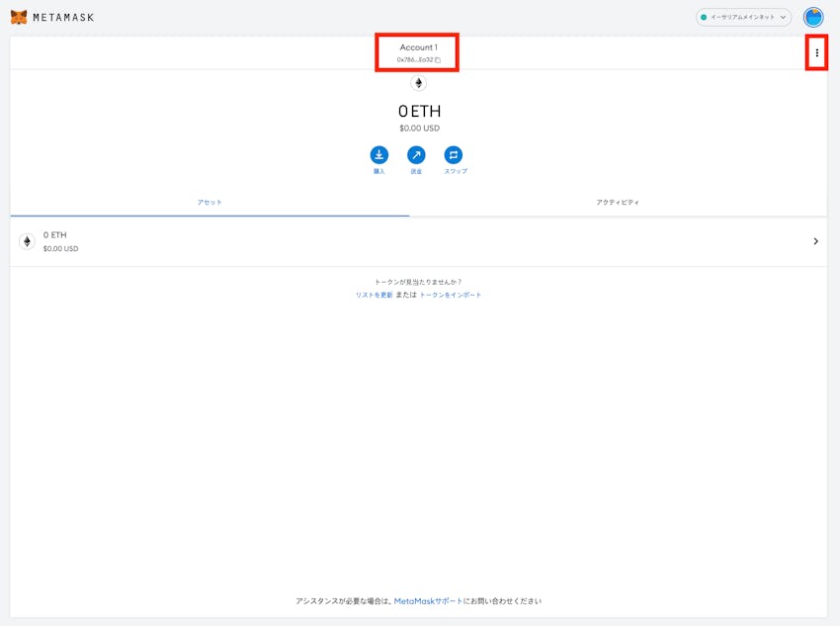Click the large 0 ETH main balance
This screenshot has width=840, height=626.
click(419, 112)
